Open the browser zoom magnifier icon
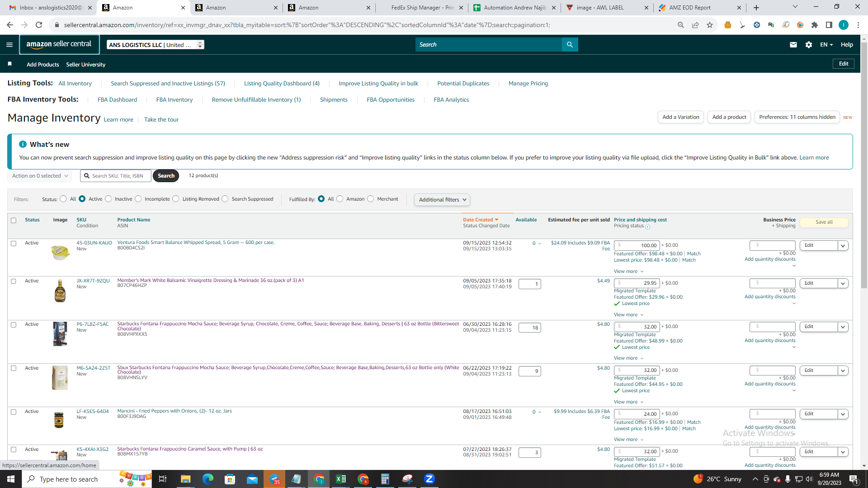This screenshot has width=868, height=488. click(x=681, y=25)
